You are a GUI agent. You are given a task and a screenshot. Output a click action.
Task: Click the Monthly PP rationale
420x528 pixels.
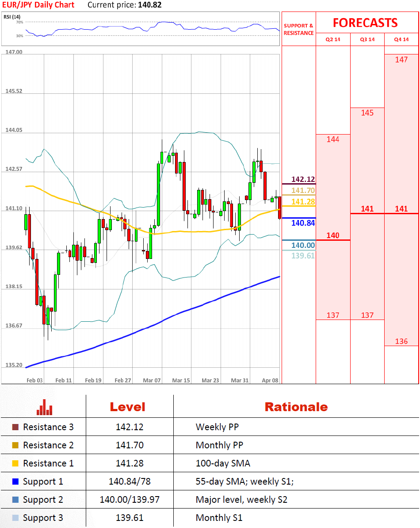(x=219, y=445)
